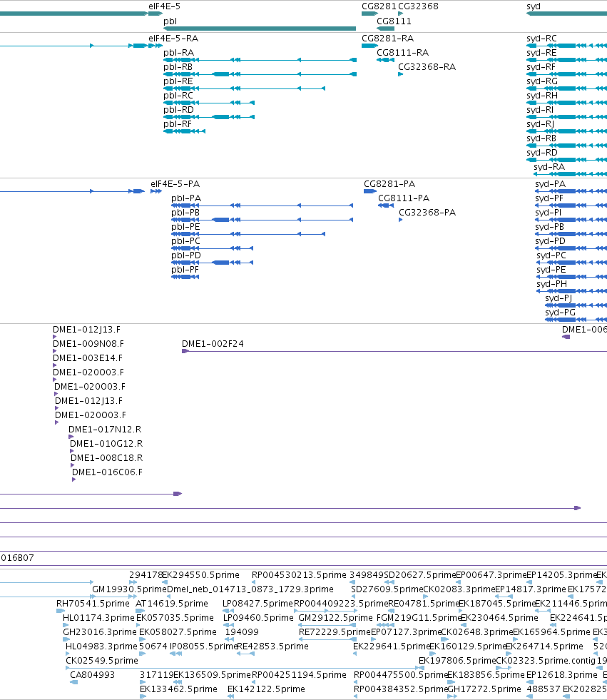607x700 pixels.
Task: Select the CG8111 gene label
Action: pos(394,21)
